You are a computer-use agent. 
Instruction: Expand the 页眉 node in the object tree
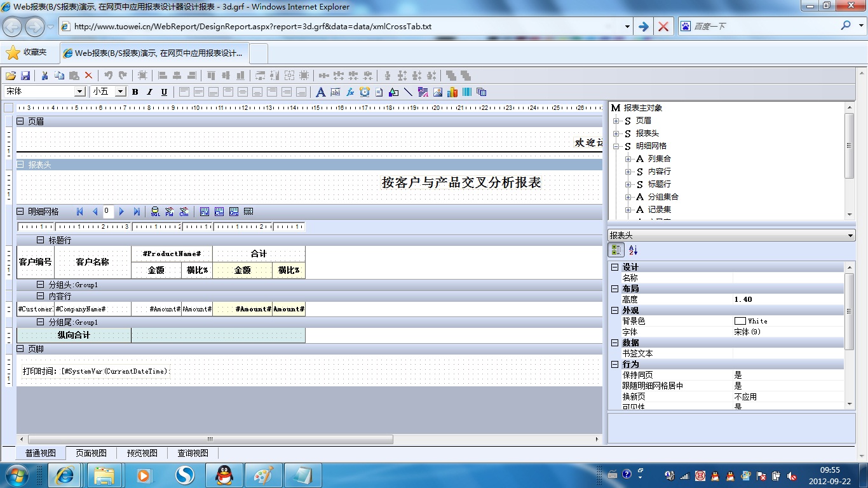[x=616, y=121]
